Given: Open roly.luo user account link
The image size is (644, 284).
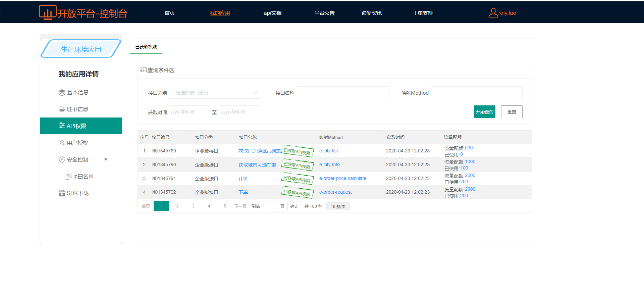Looking at the screenshot, I should click(x=507, y=13).
